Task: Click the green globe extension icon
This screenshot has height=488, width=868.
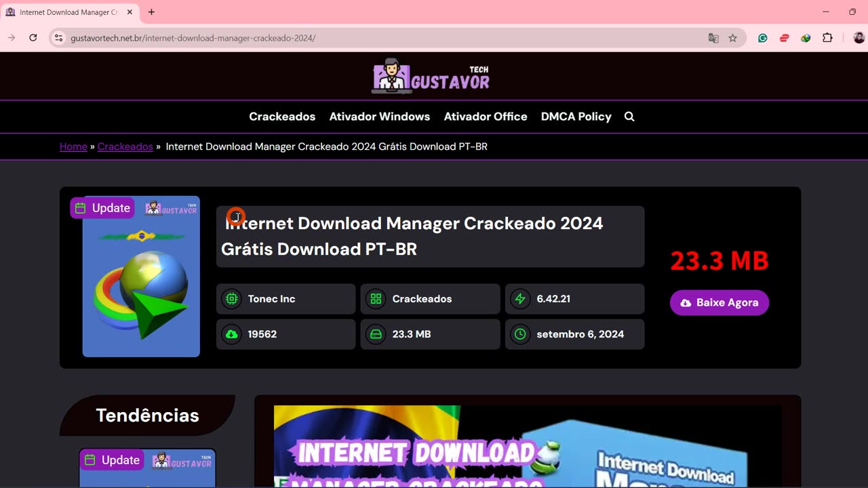Action: point(806,39)
